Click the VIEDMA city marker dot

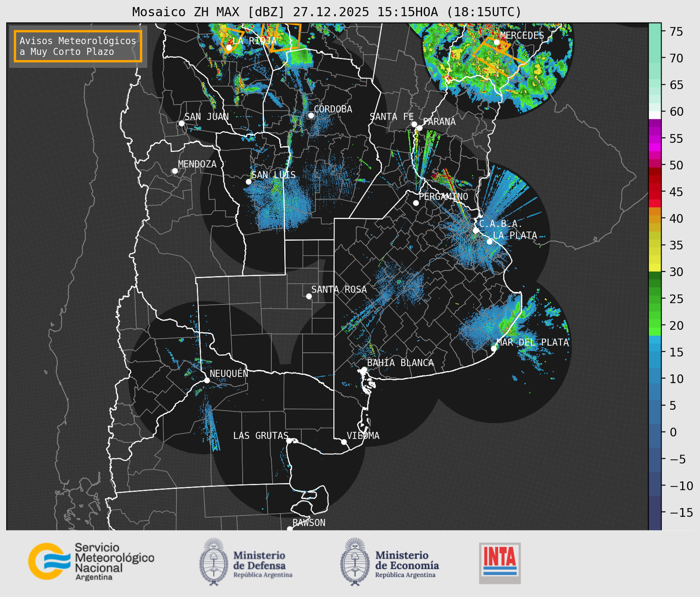(344, 442)
